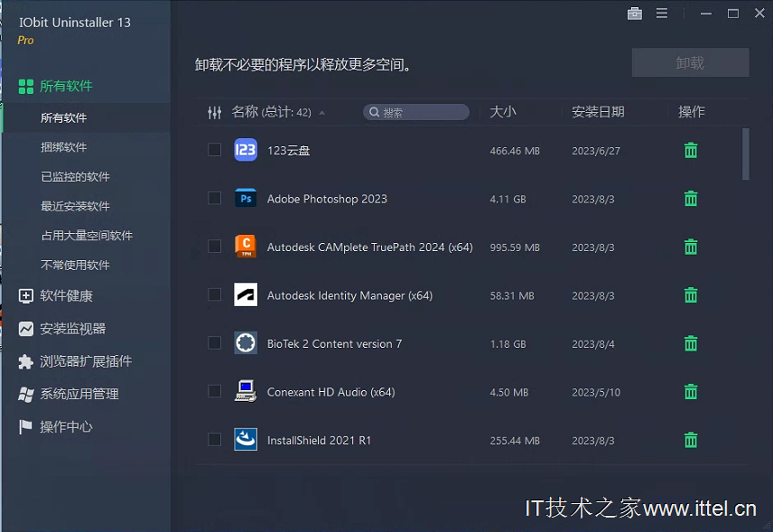Click the 操作中心 flag icon

coord(24,427)
